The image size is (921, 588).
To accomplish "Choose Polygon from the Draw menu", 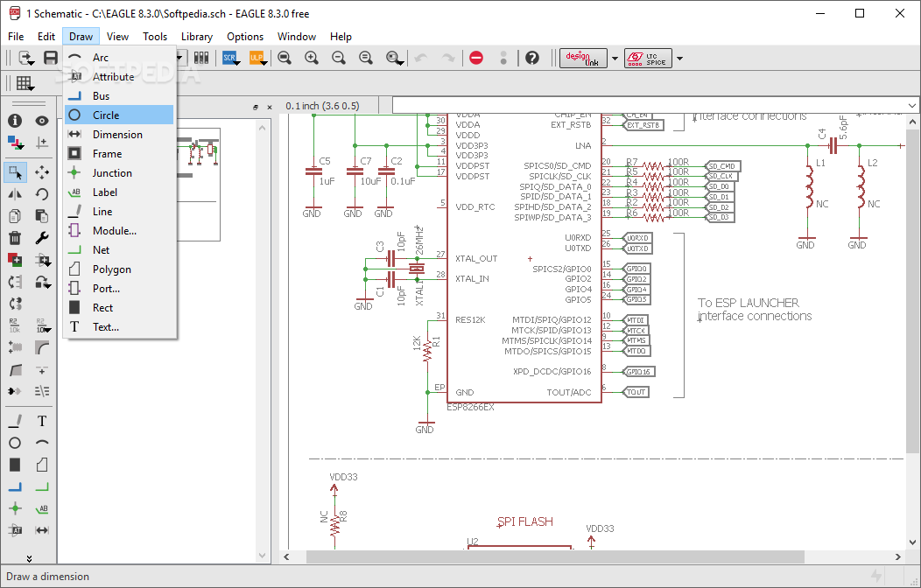I will [119, 269].
